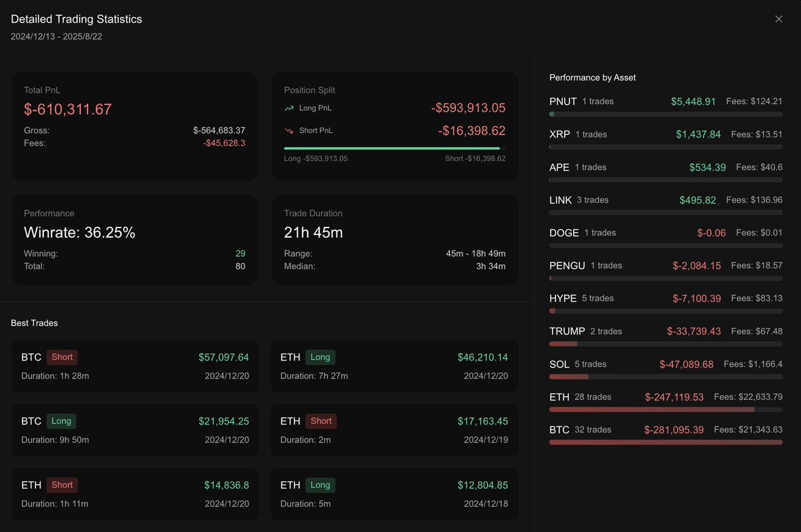Select the PNUT asset row
Viewport: 801px width, 532px height.
click(665, 101)
